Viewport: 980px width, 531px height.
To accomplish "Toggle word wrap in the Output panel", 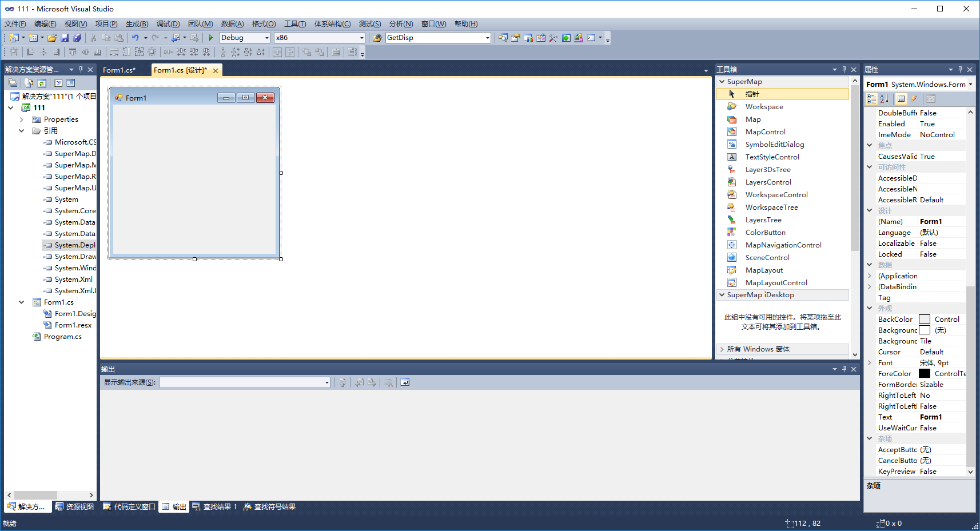I will [405, 382].
